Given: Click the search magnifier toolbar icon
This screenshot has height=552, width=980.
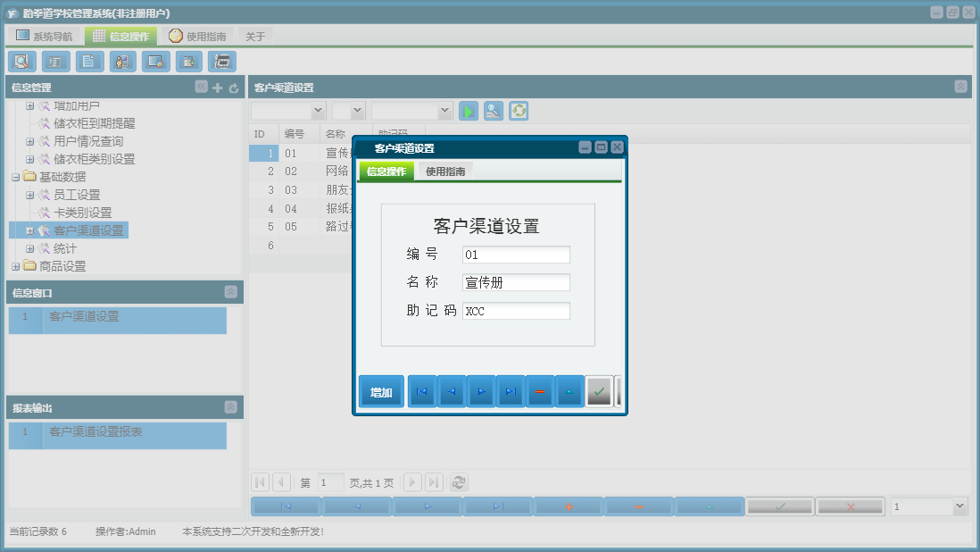Looking at the screenshot, I should (x=22, y=62).
